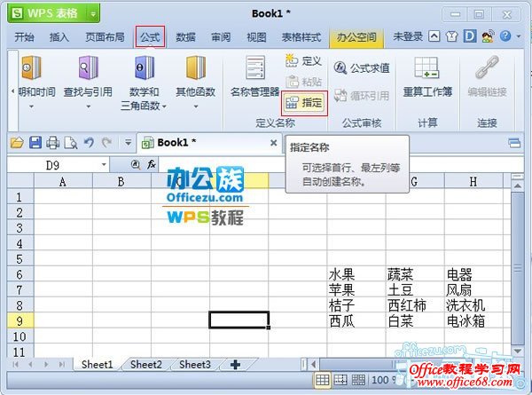Open a file with the folder icon
Image resolution: width=532 pixels, height=395 pixels.
click(17, 143)
